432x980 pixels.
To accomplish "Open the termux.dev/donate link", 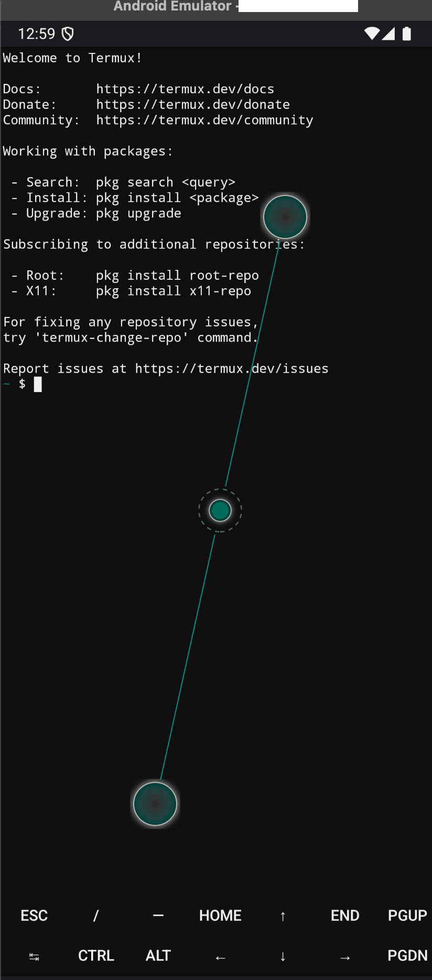I will [x=193, y=104].
